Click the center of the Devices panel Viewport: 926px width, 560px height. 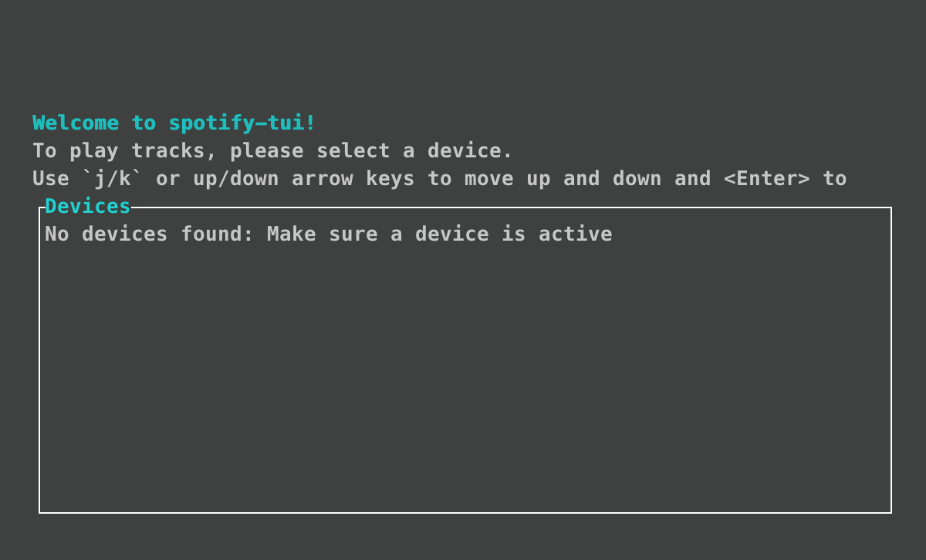tap(463, 359)
